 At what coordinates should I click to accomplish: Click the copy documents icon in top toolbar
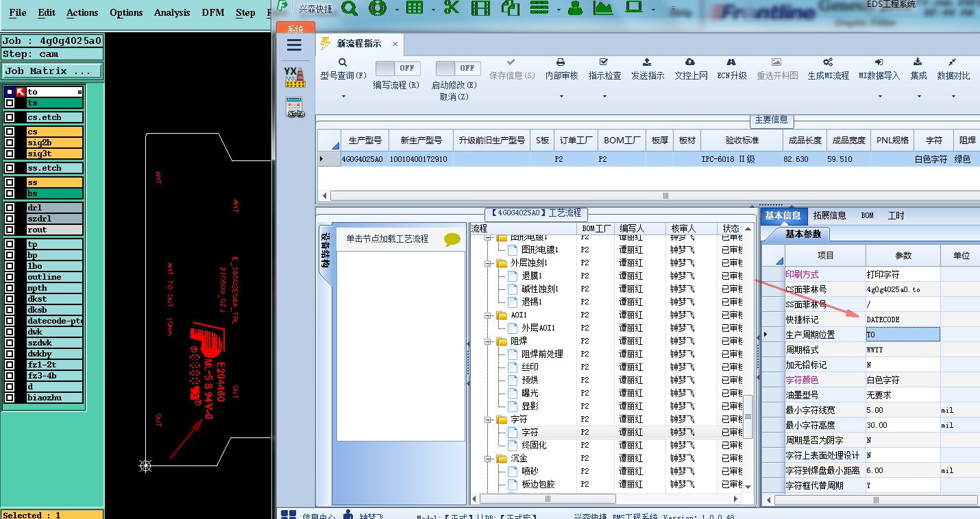point(511,8)
